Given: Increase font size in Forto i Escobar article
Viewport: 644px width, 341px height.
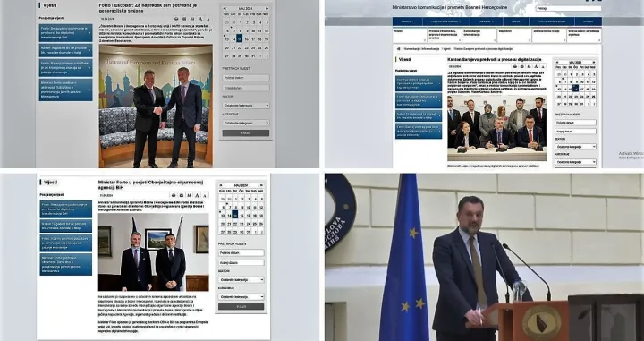Looking at the screenshot, I should 200,19.
